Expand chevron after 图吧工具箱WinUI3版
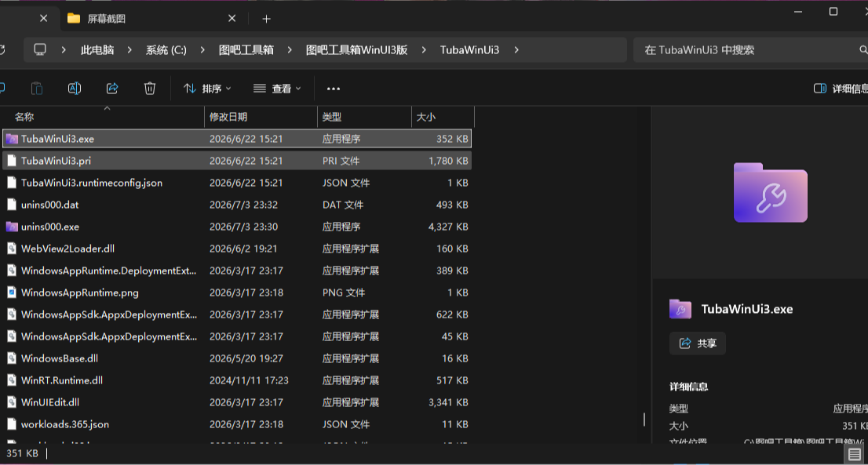868x465 pixels. click(x=424, y=49)
